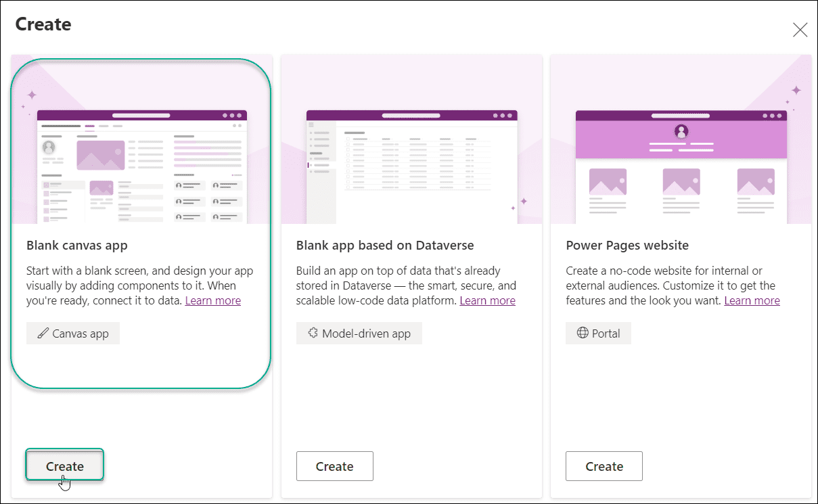
Task: Create a Power Pages website
Action: point(604,465)
